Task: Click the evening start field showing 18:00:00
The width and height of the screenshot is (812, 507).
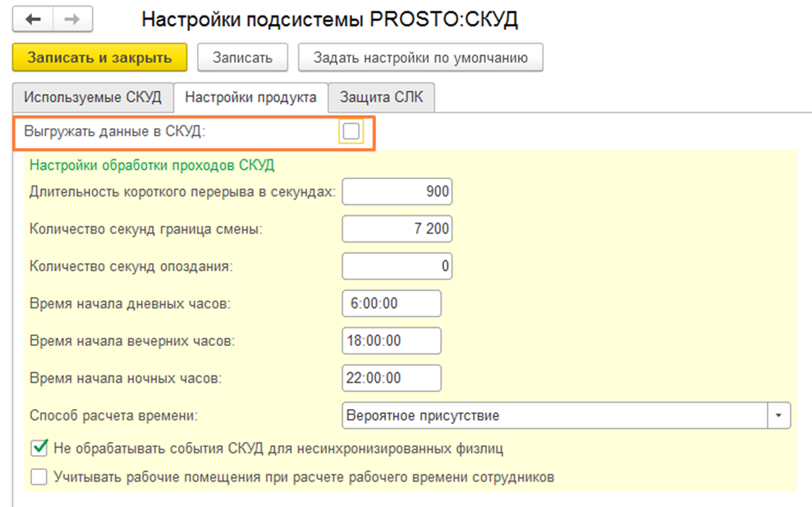Action: (392, 341)
